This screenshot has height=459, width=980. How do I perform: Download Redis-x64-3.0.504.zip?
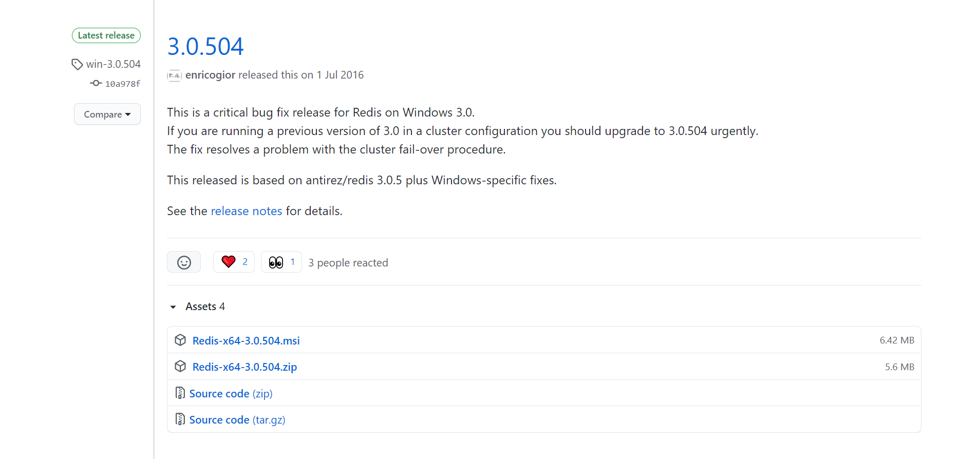(244, 367)
